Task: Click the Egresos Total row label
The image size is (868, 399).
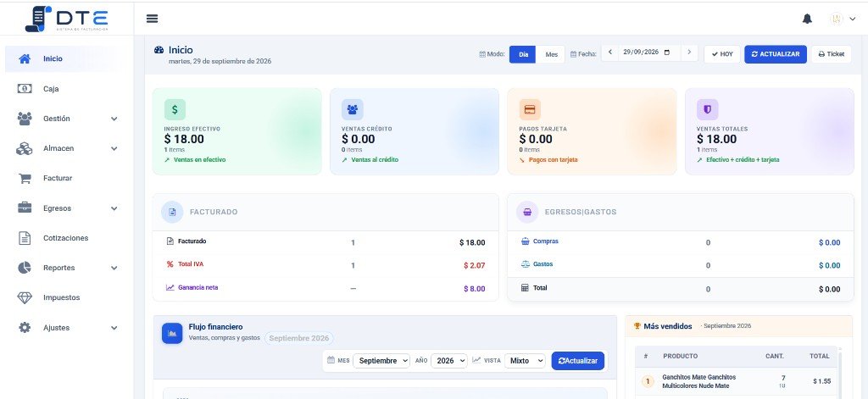Action: coord(540,288)
